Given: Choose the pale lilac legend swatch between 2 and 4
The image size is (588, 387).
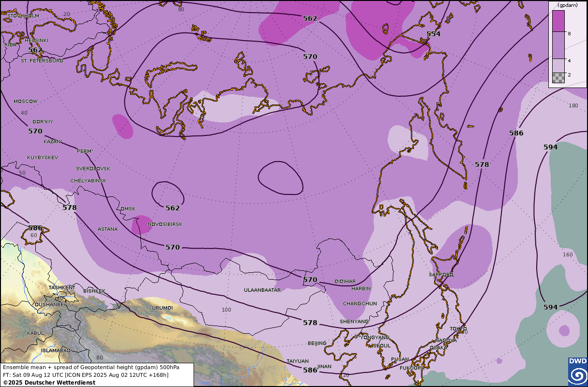Looking at the screenshot, I should (558, 65).
